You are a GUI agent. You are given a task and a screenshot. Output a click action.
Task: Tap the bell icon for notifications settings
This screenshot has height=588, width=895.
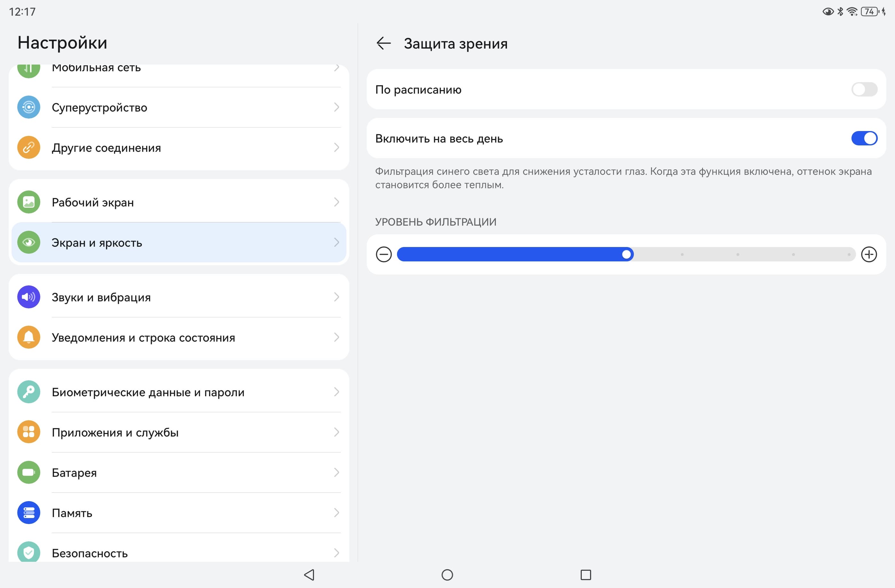click(x=28, y=337)
